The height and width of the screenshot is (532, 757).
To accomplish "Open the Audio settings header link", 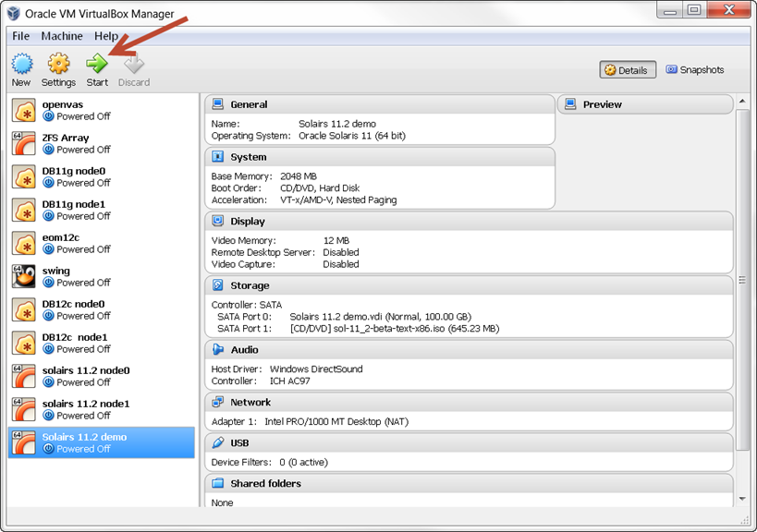I will 244,349.
